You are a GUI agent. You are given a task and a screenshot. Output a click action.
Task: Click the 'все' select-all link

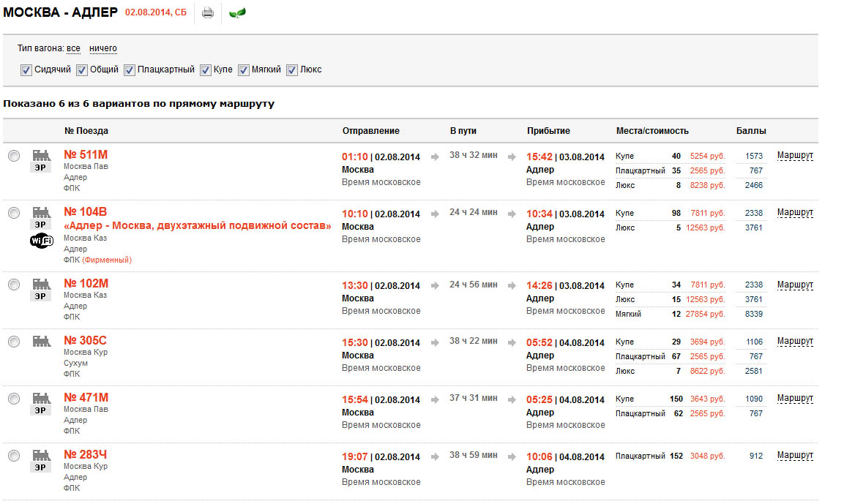click(73, 49)
